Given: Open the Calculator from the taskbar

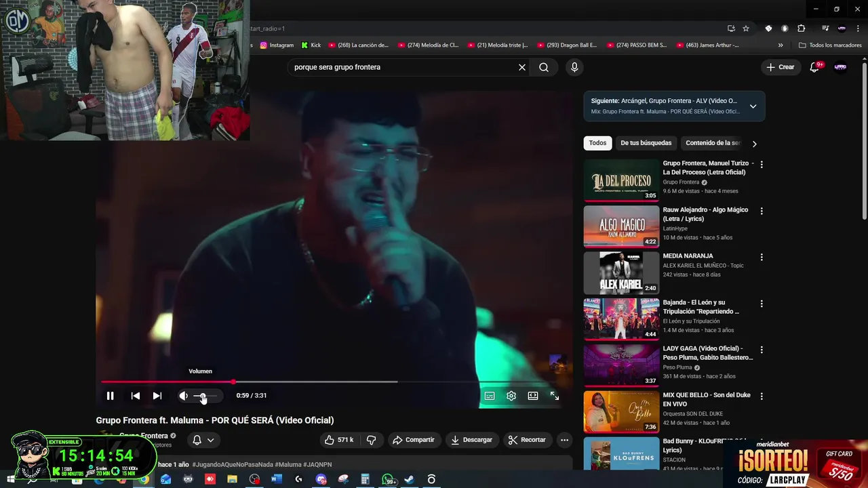Looking at the screenshot, I should coord(365,479).
